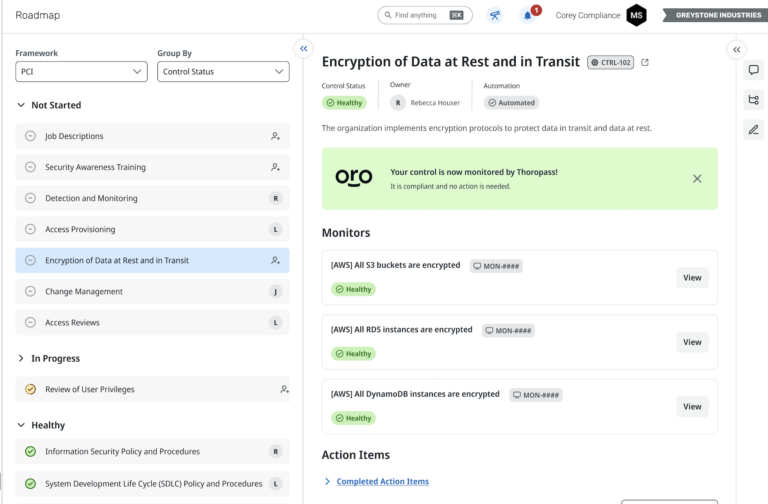
Task: Click the Find anything search box
Action: pyautogui.click(x=425, y=15)
